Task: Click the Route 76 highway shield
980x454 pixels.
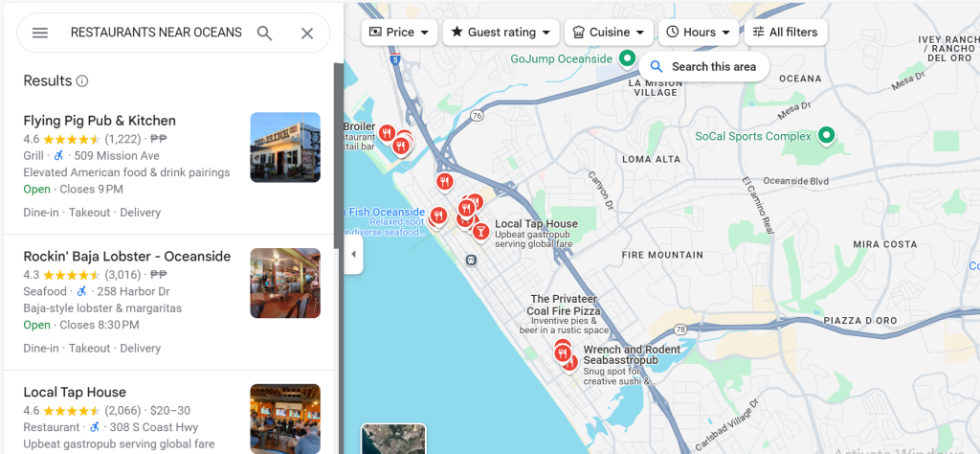Action: coord(478,115)
